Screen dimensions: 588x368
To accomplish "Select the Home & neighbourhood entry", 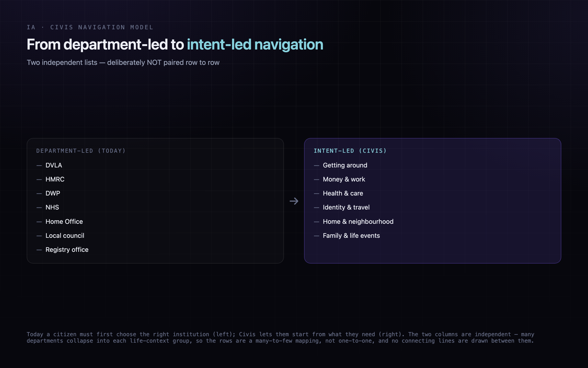I will coord(358,222).
